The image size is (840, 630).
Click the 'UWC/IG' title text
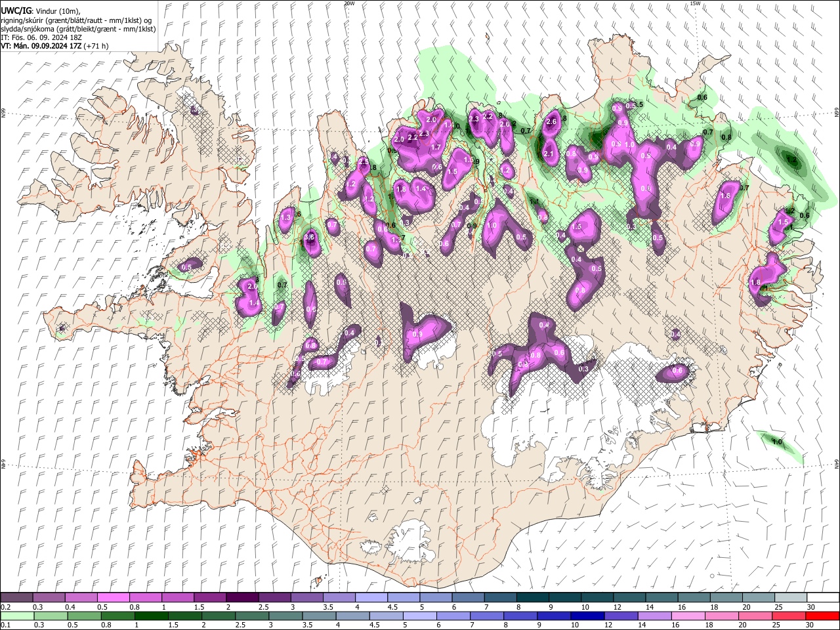tap(15, 11)
